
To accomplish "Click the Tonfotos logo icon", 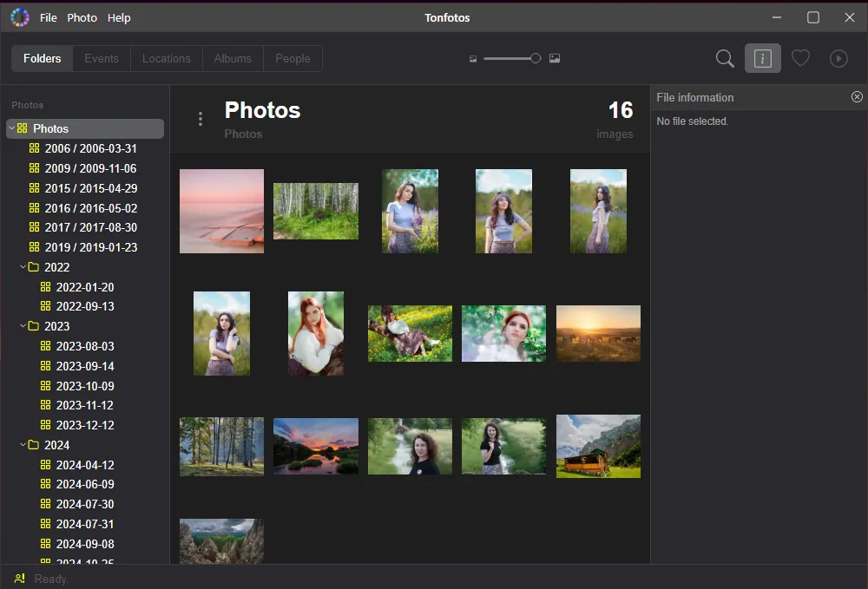I will (19, 16).
